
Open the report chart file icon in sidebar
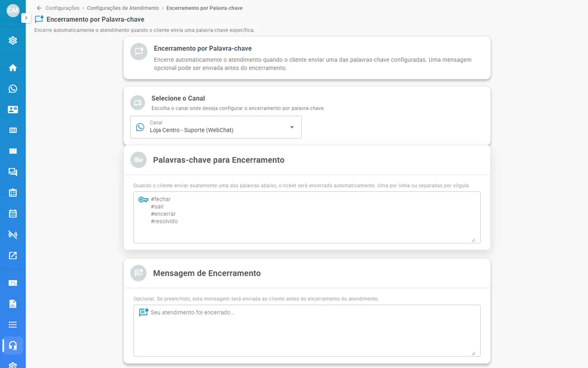[13, 304]
